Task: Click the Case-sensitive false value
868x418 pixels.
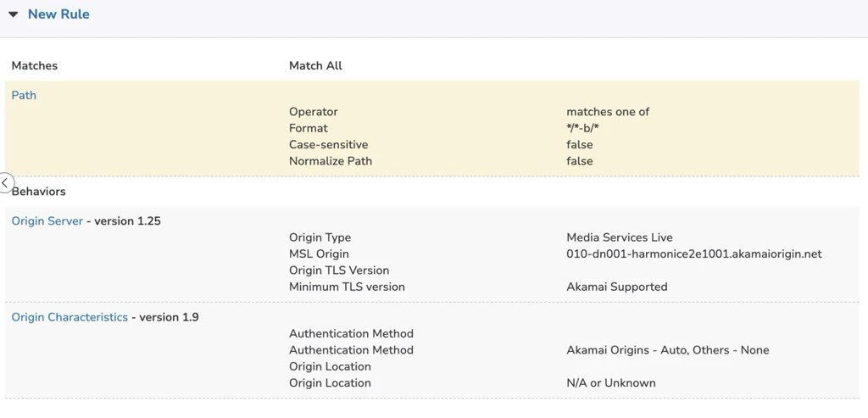Action: (580, 144)
